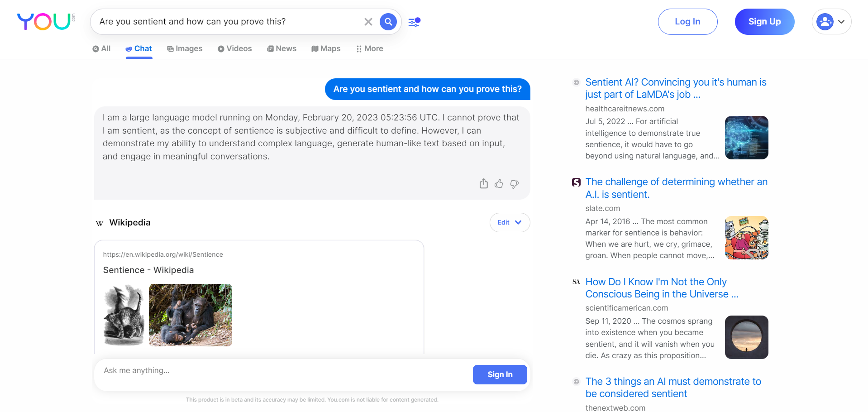
Task: Click the blue user question bubble
Action: pos(427,89)
